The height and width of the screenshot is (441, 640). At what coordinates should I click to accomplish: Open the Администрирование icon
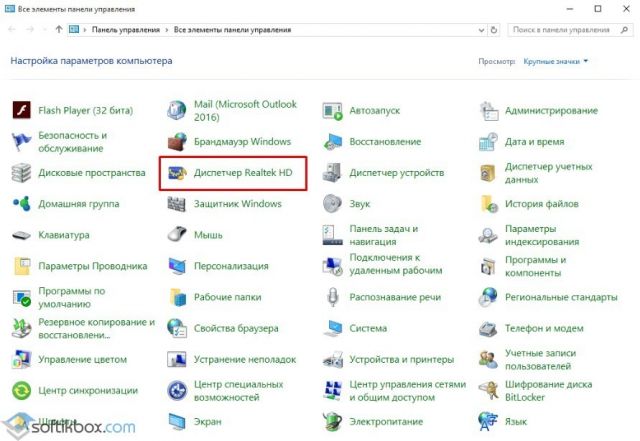(488, 111)
